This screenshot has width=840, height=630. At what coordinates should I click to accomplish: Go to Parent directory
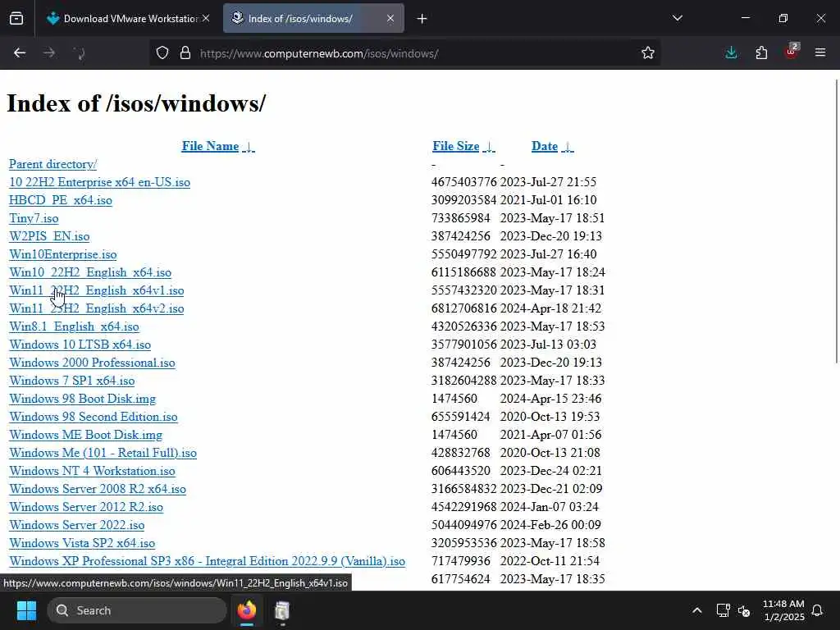52,164
